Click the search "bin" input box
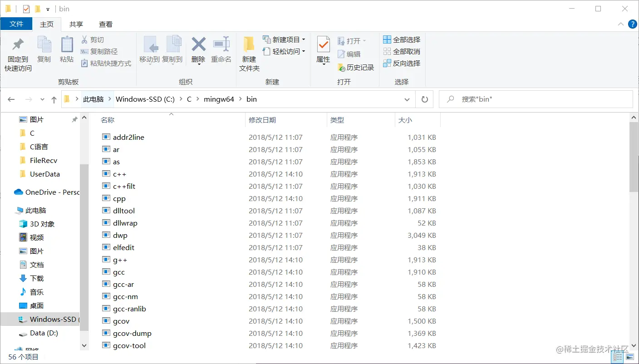Screen dimensions: 639x364 click(x=536, y=99)
